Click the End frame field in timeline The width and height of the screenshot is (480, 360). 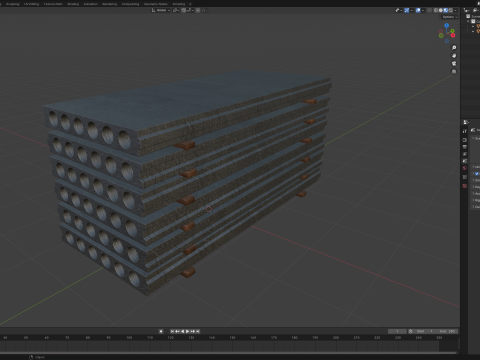point(447,331)
